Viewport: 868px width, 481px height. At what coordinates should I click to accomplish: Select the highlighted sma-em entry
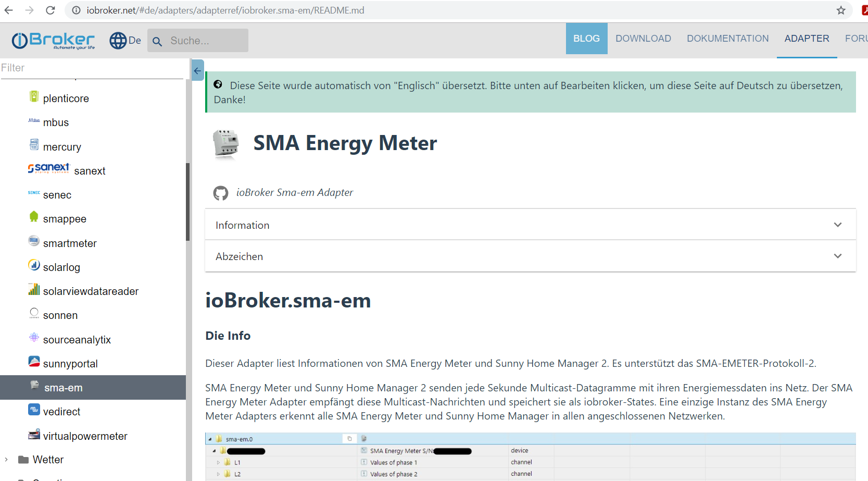coord(93,387)
